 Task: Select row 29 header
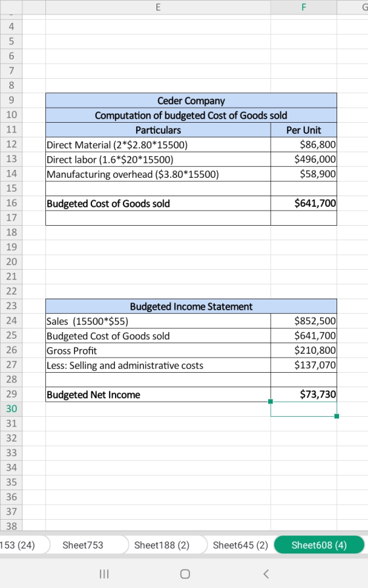tap(11, 394)
